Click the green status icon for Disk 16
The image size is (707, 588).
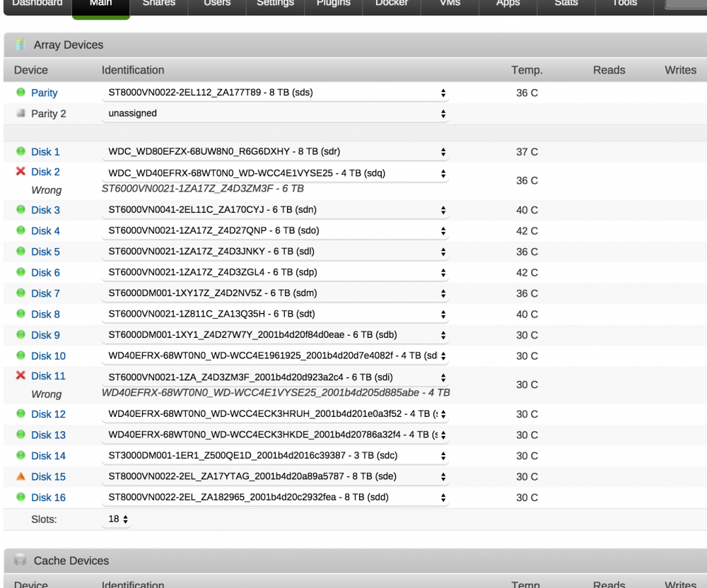pos(21,497)
